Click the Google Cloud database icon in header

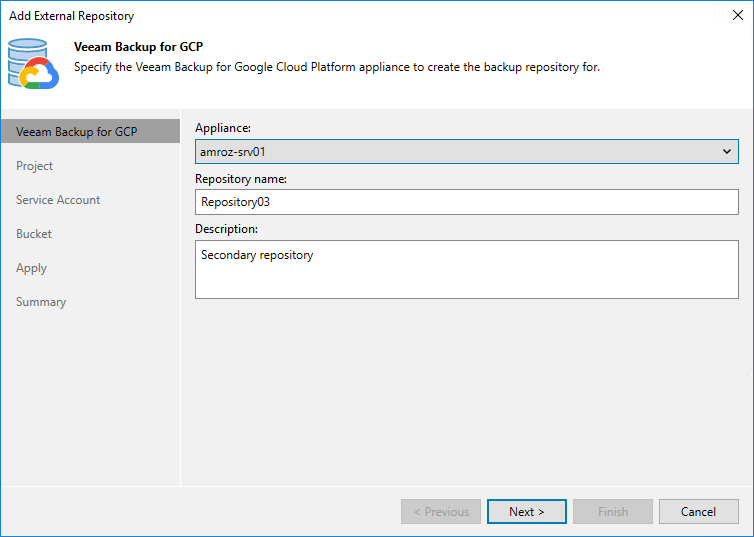34,64
